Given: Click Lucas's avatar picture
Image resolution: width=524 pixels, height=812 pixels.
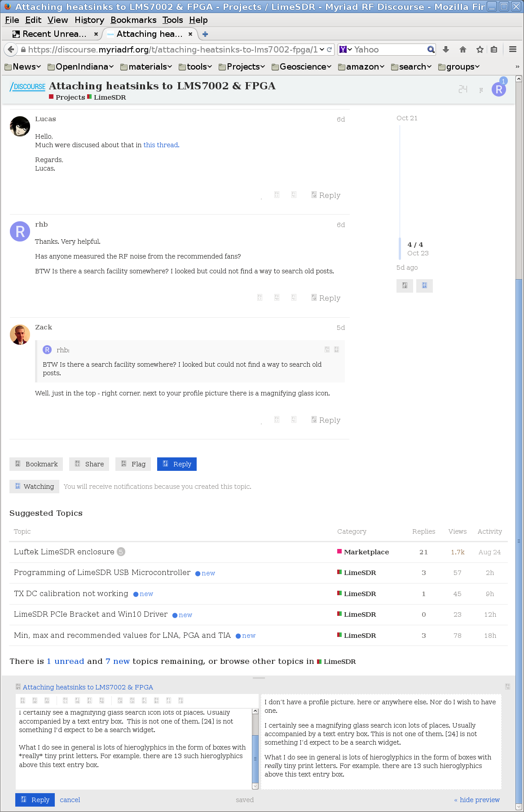Looking at the screenshot, I should coord(20,126).
